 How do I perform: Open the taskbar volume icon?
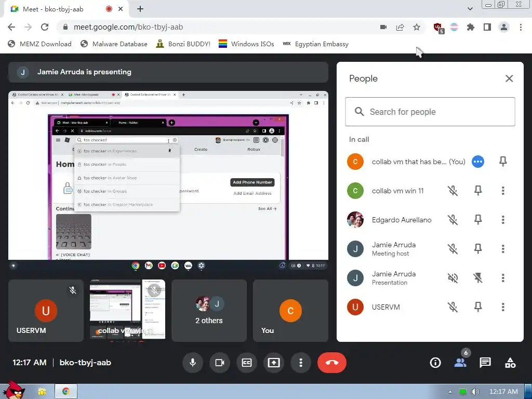[x=475, y=392]
